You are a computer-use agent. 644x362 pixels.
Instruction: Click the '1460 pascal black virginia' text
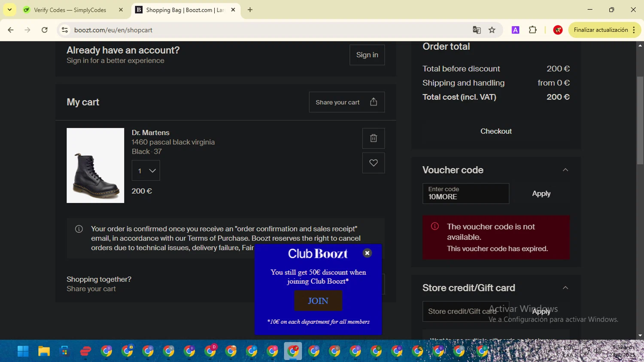click(173, 142)
